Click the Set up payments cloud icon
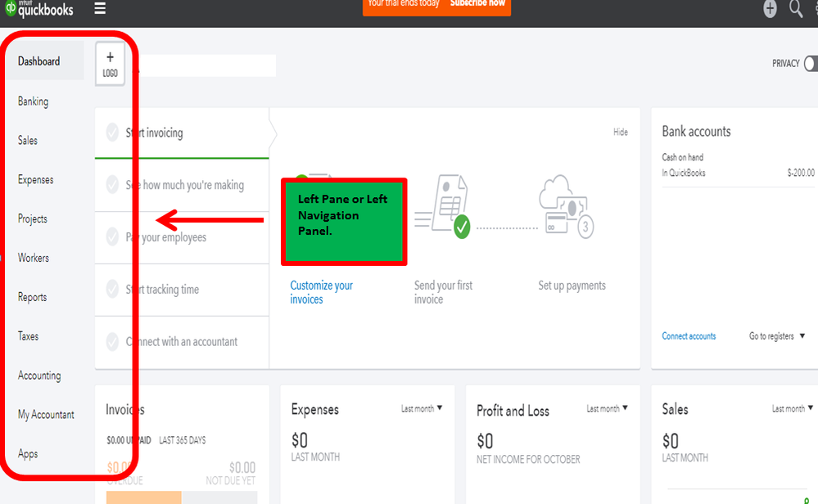The height and width of the screenshot is (504, 818). (566, 206)
